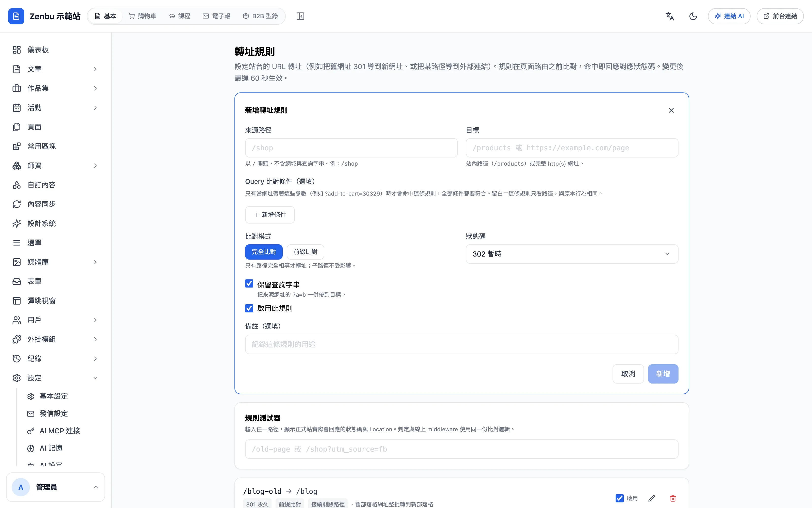
Task: Open 表單 inbox icon in sidebar
Action: click(x=17, y=281)
